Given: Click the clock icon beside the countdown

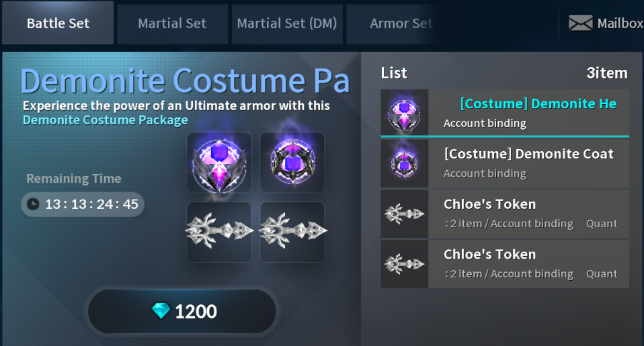Looking at the screenshot, I should 33,204.
